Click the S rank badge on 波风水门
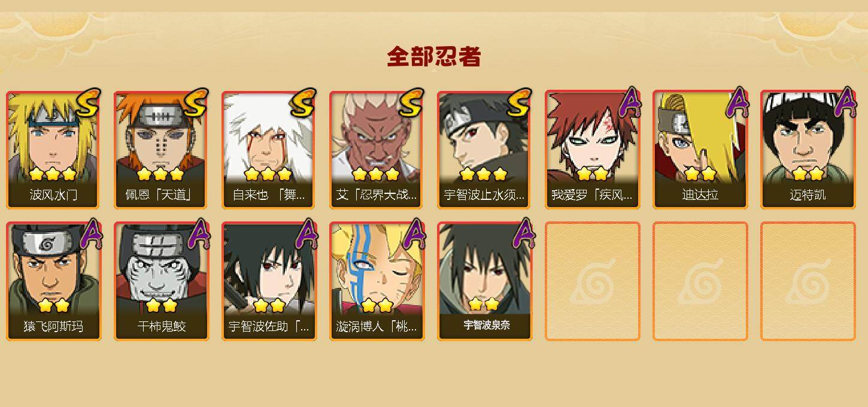The image size is (868, 407). 87,102
